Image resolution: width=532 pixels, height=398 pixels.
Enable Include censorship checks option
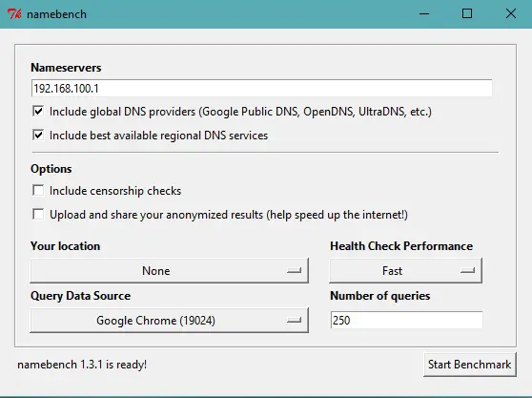(38, 190)
